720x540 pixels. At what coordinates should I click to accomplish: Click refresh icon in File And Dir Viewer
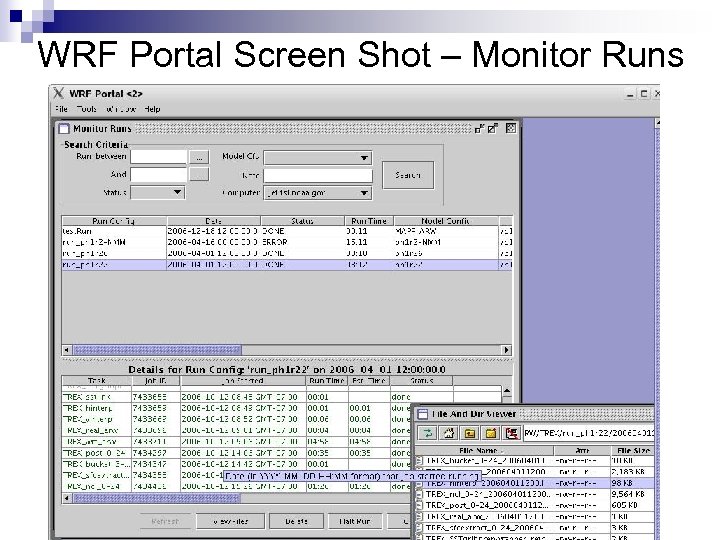tap(428, 433)
